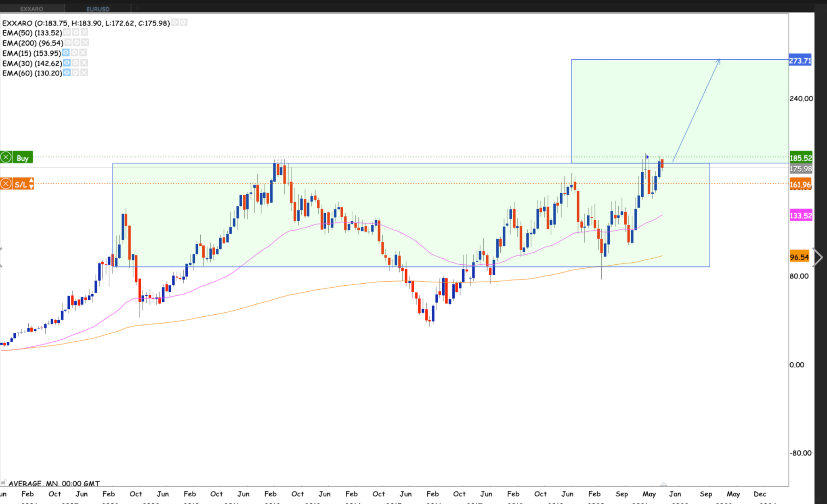Viewport: 827px width, 504px height.
Task: Remove the EMA(15) indicator with X
Action: click(x=83, y=52)
